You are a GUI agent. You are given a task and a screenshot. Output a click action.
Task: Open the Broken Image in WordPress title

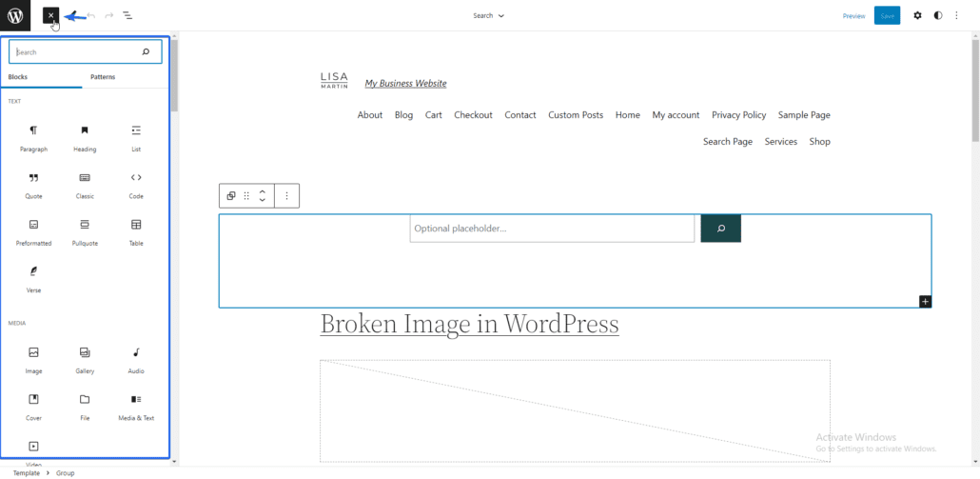coord(469,324)
